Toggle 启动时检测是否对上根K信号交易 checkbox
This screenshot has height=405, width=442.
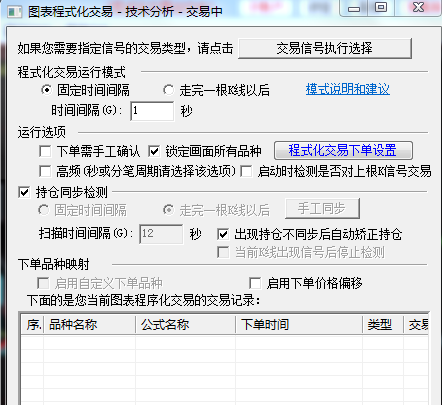pos(246,171)
